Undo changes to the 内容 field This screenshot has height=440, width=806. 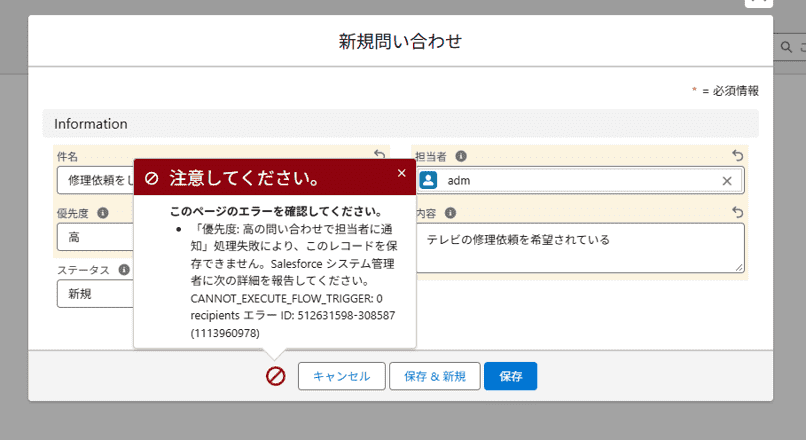point(738,212)
